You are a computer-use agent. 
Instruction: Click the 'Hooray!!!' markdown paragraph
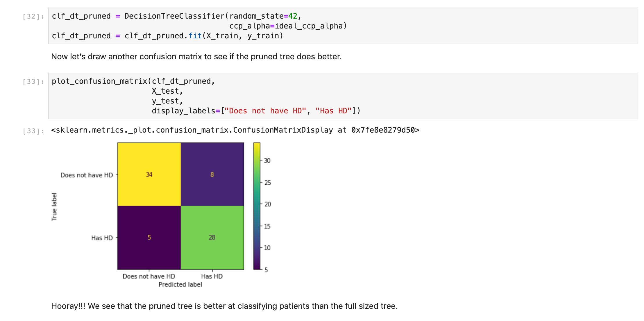pyautogui.click(x=224, y=306)
